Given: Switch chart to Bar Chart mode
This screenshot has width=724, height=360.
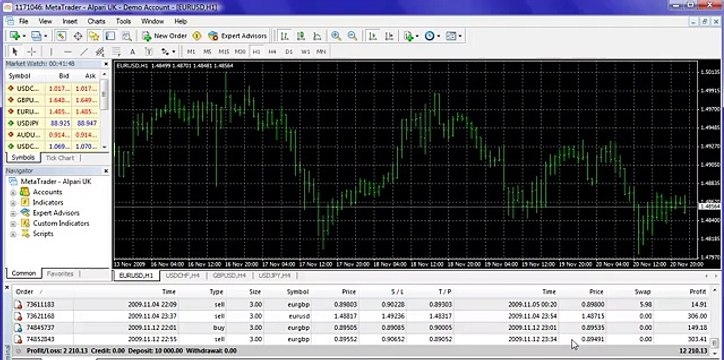Looking at the screenshot, I should 285,36.
